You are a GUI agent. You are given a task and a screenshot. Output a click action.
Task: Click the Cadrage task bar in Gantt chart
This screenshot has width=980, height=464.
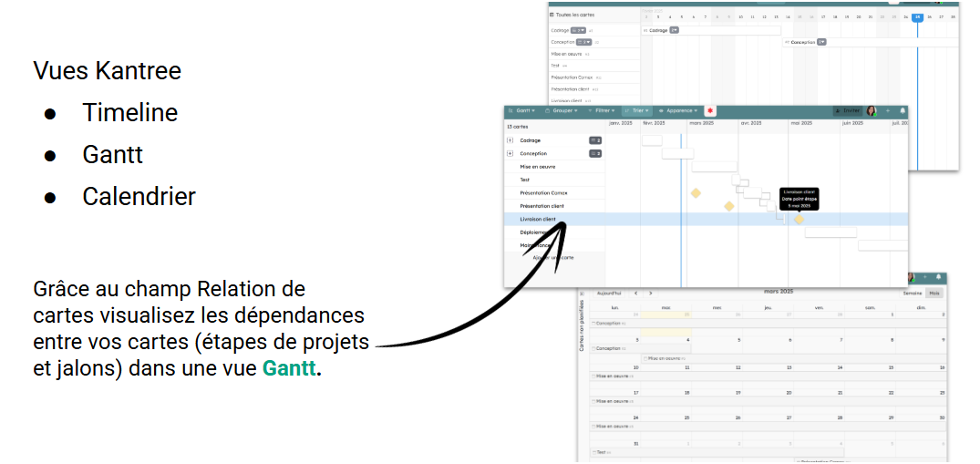[x=652, y=140]
